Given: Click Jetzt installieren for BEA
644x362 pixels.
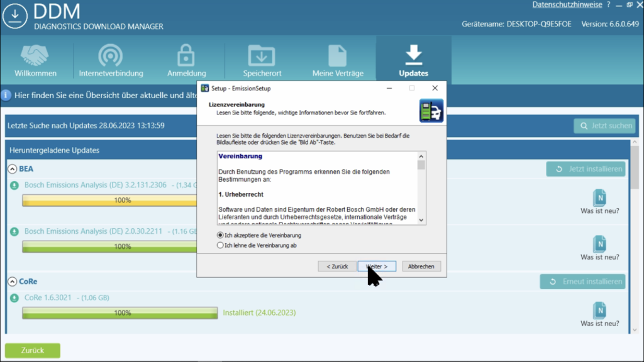Looking at the screenshot, I should click(586, 168).
